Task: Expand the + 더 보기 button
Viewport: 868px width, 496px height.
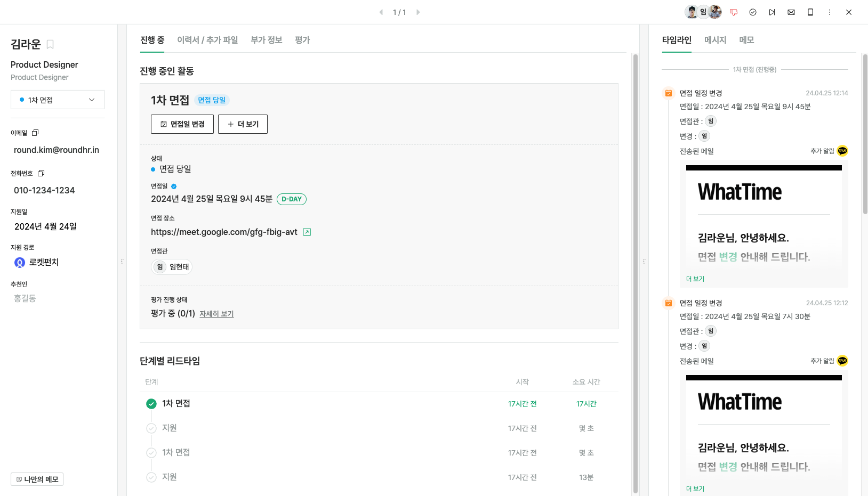Action: coord(243,124)
